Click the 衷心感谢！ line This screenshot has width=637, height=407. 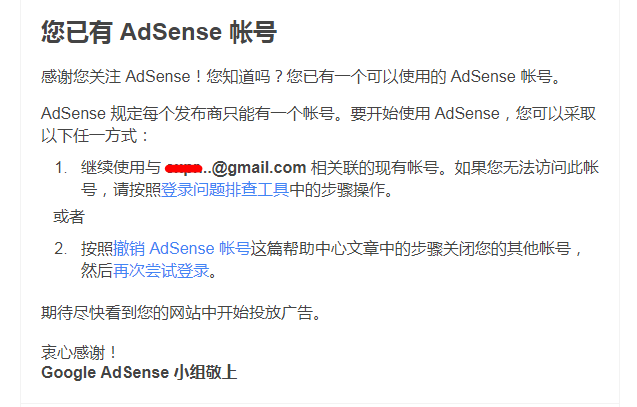(x=80, y=352)
